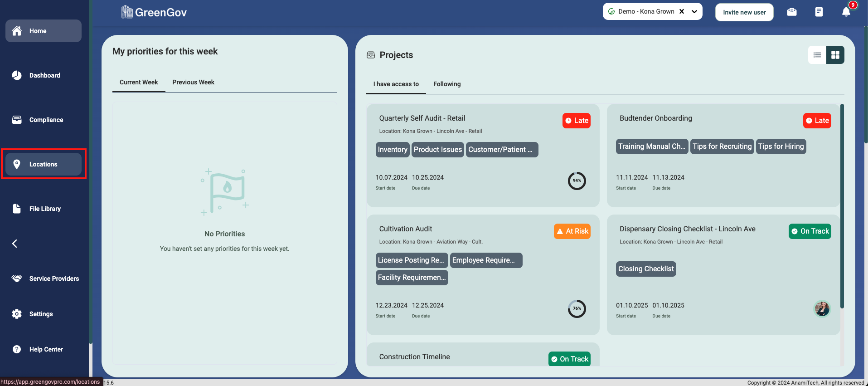Click the 94% progress ring on Quarterly Audit
Screen dimensions: 868x386
click(x=577, y=181)
